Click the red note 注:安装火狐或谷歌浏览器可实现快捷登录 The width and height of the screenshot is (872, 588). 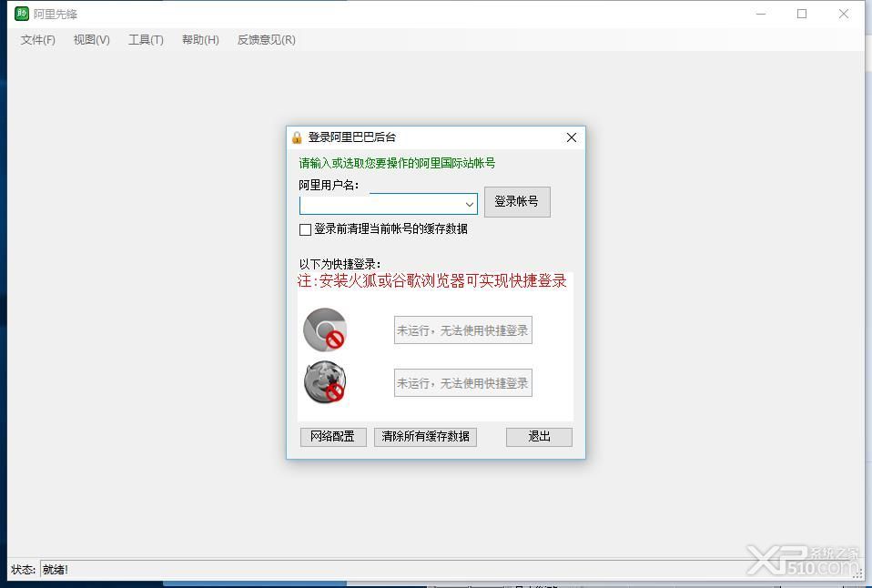[431, 280]
